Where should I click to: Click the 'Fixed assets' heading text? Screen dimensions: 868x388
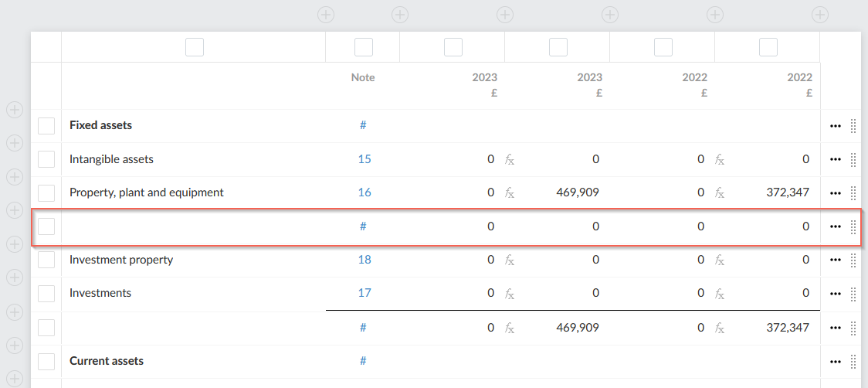pyautogui.click(x=100, y=125)
